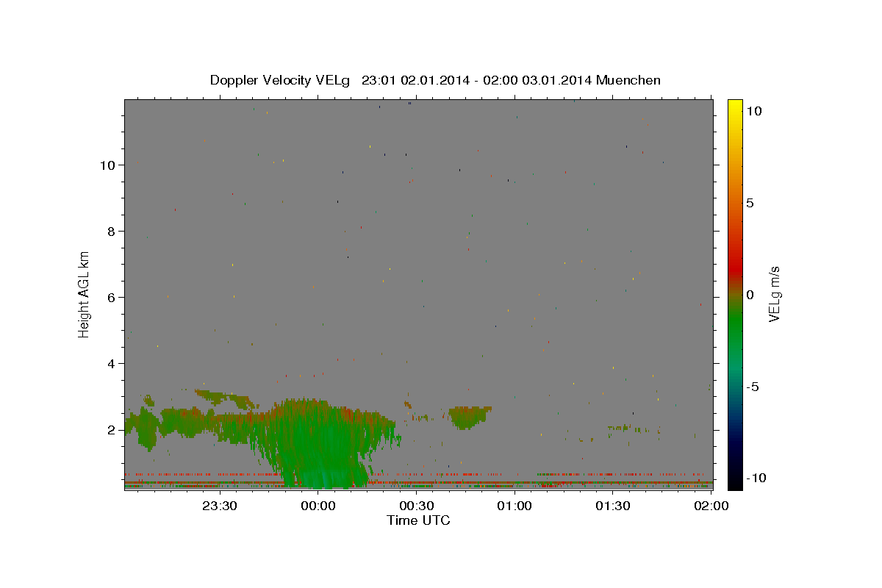Click the height tick label 6

(x=111, y=298)
